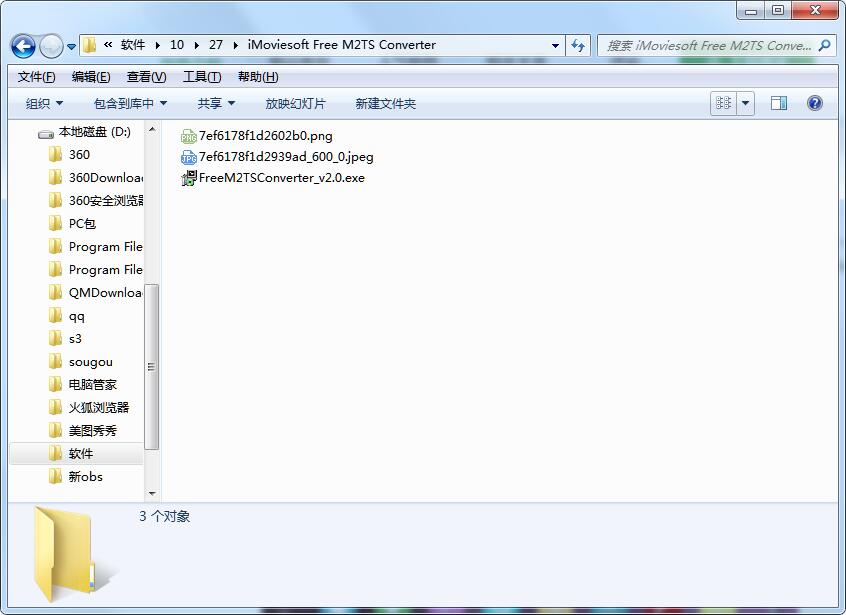This screenshot has height=615, width=846.
Task: Select folder 27 in address breadcrumb
Action: click(x=216, y=45)
